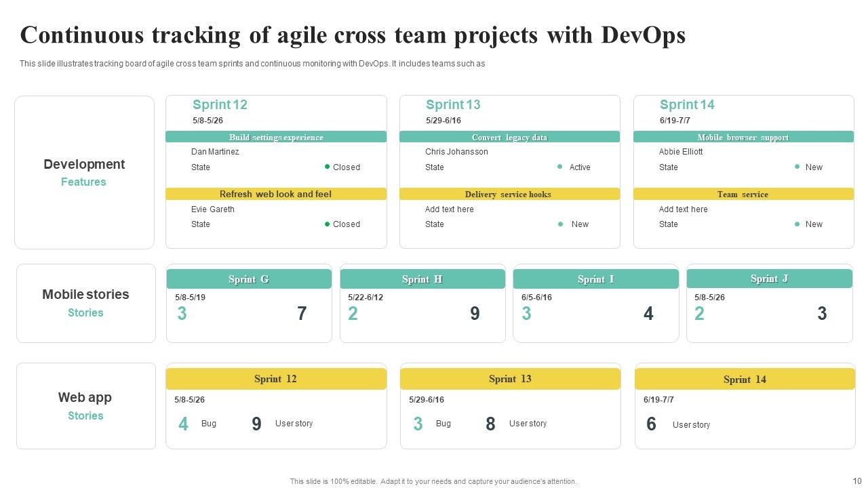The height and width of the screenshot is (488, 868).
Task: Expand the Development Features card
Action: [x=84, y=171]
